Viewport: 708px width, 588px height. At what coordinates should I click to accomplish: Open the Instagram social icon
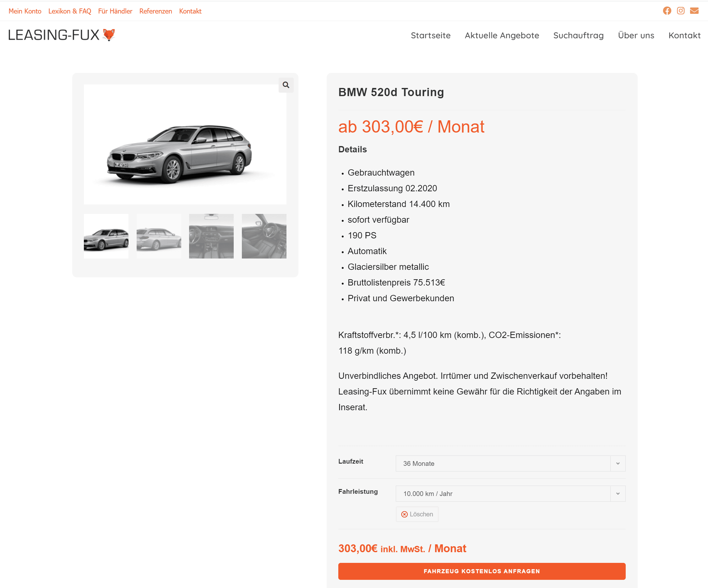[681, 11]
